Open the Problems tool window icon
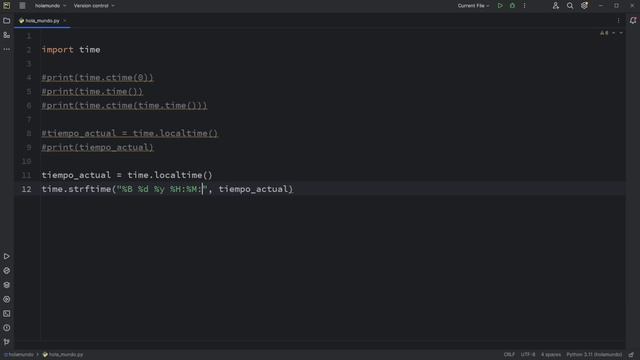This screenshot has height=360, width=640. click(x=7, y=328)
